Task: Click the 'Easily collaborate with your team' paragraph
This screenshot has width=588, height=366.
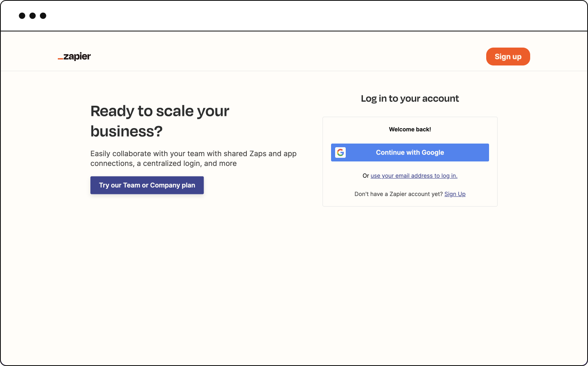Action: pyautogui.click(x=193, y=159)
